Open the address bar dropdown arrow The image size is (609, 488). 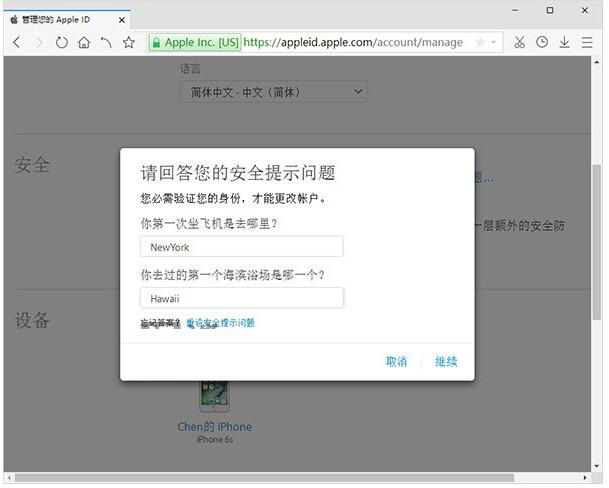point(494,42)
